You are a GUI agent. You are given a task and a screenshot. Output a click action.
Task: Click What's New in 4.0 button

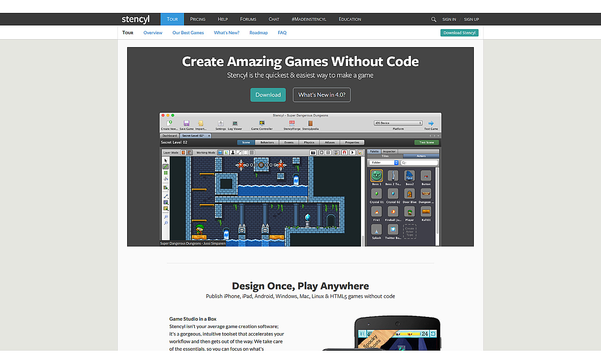[322, 95]
